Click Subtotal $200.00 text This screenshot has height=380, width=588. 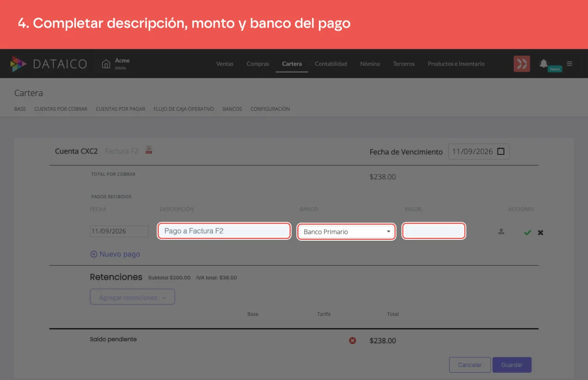pyautogui.click(x=169, y=278)
